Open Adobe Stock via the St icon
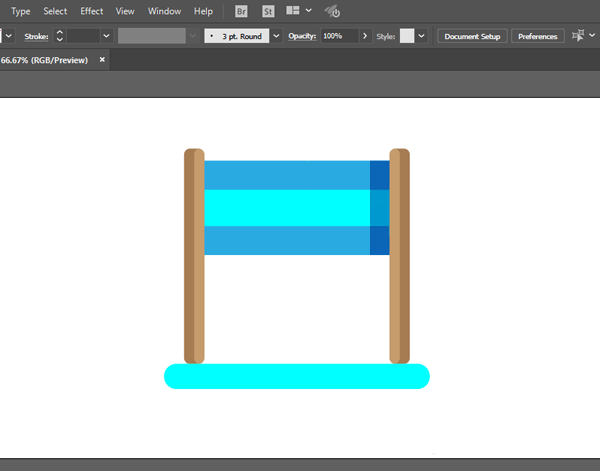Screen dimensions: 600x471 [x=268, y=11]
